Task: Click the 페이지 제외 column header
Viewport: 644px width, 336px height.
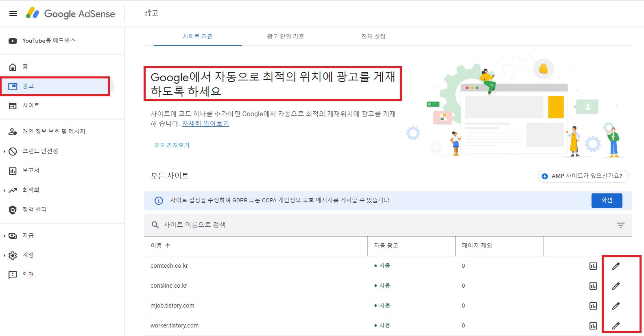Action: [x=477, y=246]
